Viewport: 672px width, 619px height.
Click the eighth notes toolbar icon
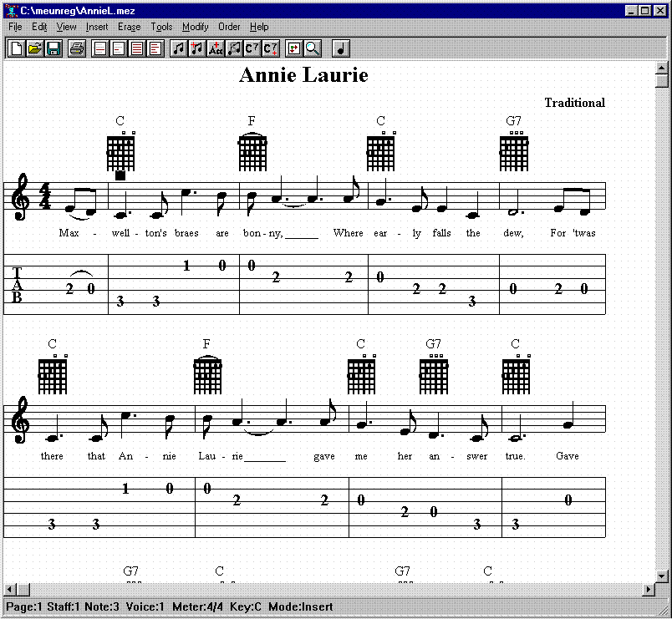179,48
